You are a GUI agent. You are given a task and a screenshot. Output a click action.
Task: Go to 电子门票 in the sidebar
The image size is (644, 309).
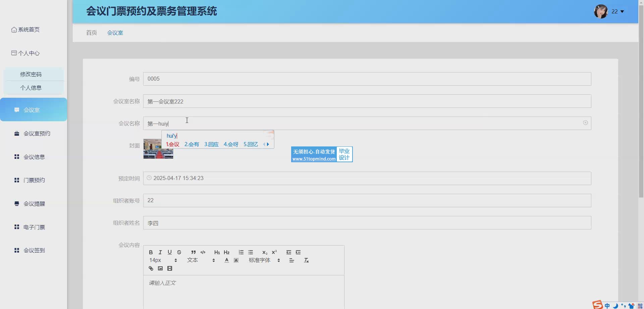pyautogui.click(x=34, y=227)
